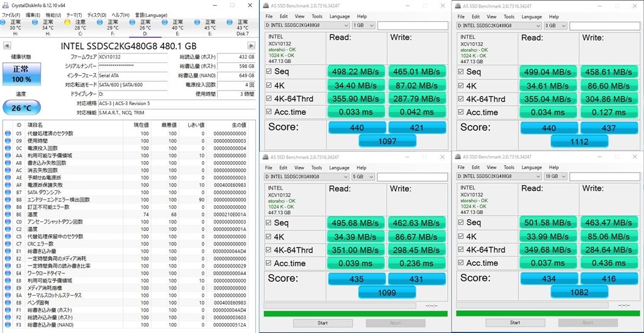The height and width of the screenshot is (333, 644).
Task: Open Tools menu in the 1 GB AS SSD window
Action: pos(317,16)
